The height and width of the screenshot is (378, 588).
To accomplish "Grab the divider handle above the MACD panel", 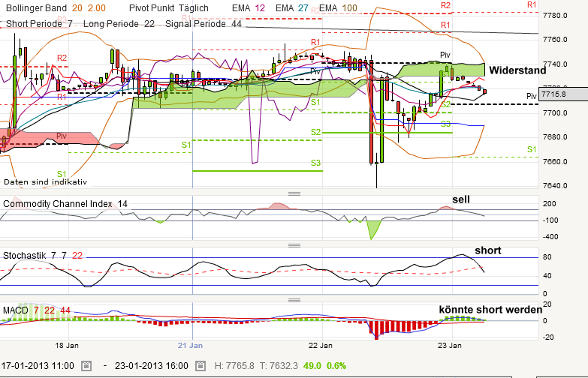I will click(x=294, y=300).
